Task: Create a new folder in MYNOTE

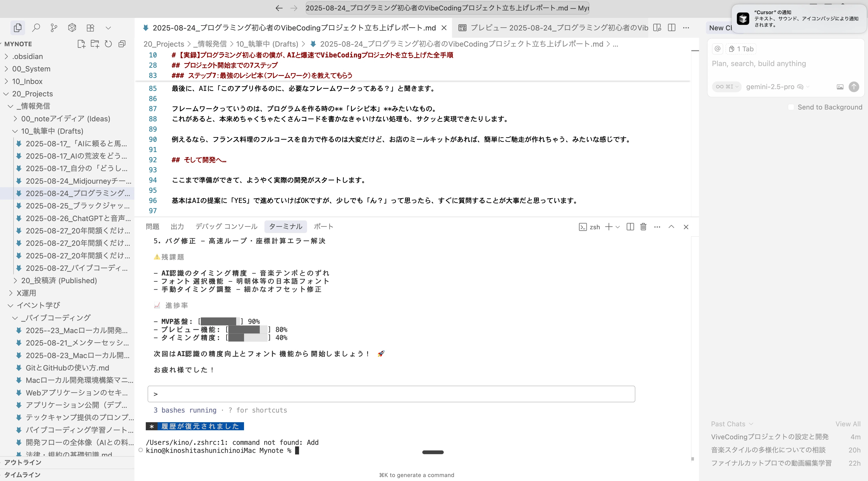Action: point(95,44)
